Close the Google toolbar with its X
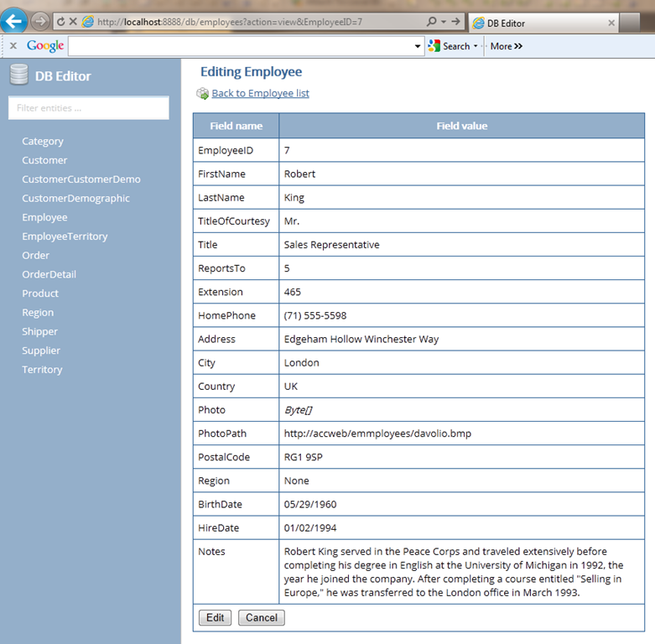Viewport: 655px width, 644px height. [13, 46]
